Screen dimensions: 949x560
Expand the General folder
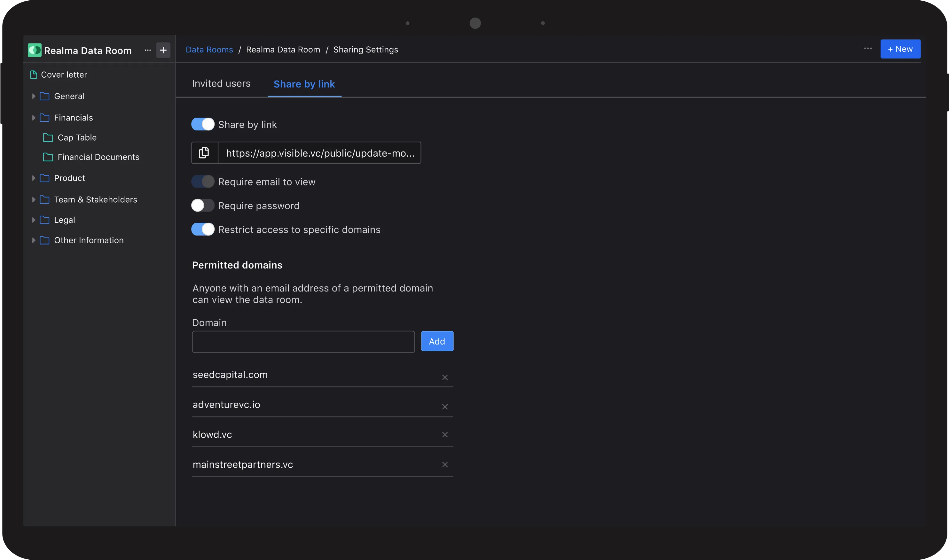tap(34, 96)
